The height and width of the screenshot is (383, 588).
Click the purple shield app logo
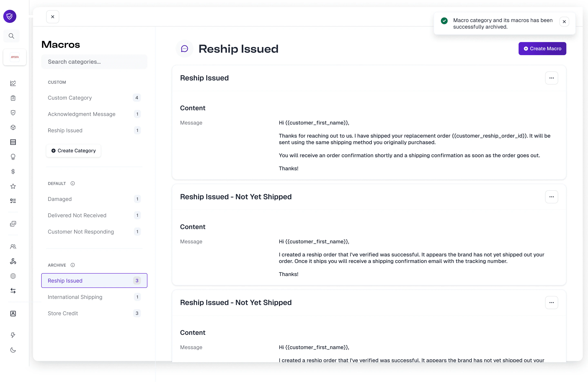10,16
